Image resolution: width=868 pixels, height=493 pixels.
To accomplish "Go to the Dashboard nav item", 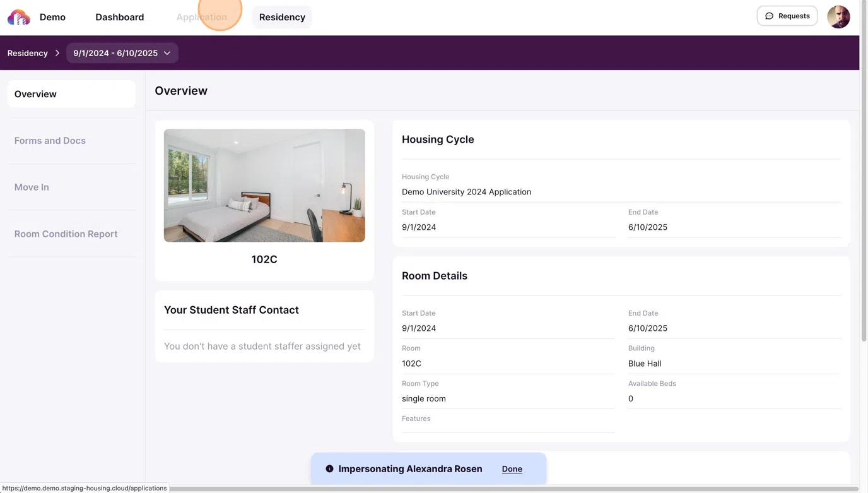I will click(120, 17).
